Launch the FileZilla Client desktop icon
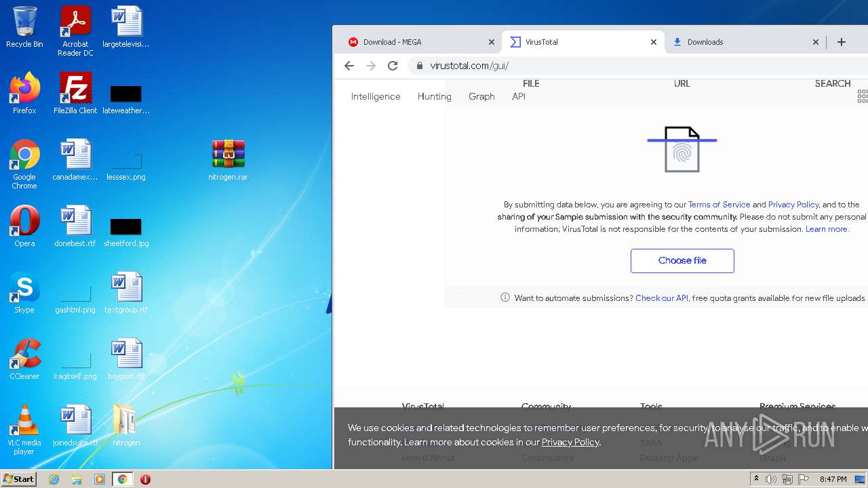The width and height of the screenshot is (868, 488). click(75, 94)
